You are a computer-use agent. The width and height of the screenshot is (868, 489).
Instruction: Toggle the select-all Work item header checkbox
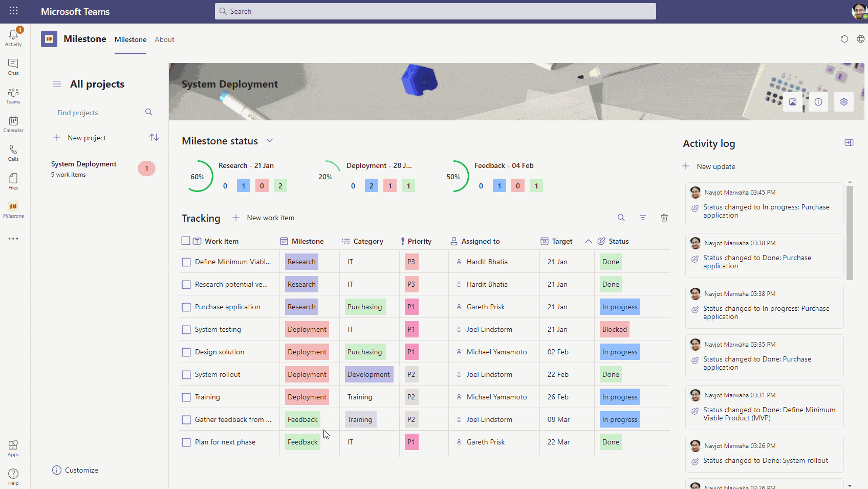[186, 241]
